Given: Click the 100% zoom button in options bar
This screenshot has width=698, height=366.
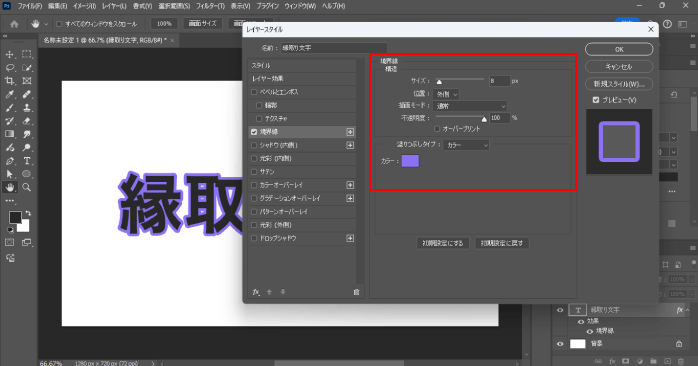Looking at the screenshot, I should point(164,24).
